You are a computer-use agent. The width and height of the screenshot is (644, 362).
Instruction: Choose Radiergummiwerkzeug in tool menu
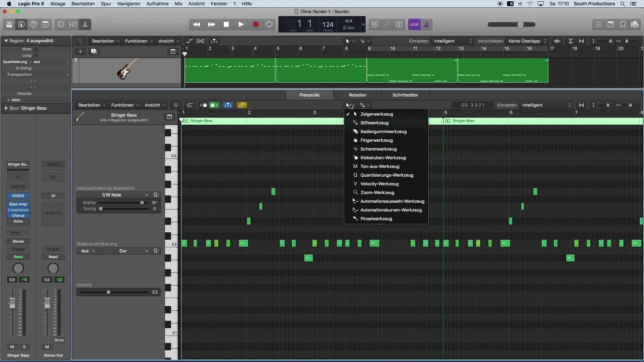pos(386,131)
